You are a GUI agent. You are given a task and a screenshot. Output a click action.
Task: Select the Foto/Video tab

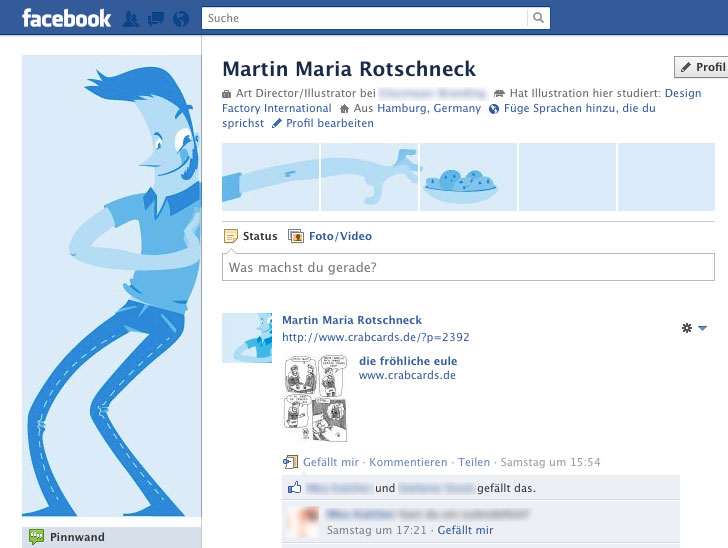[340, 236]
